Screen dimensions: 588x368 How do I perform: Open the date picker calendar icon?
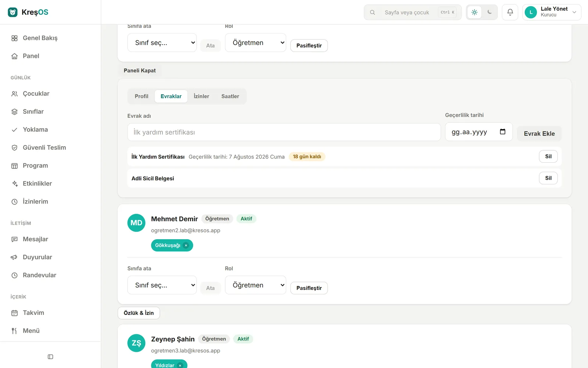click(x=503, y=132)
